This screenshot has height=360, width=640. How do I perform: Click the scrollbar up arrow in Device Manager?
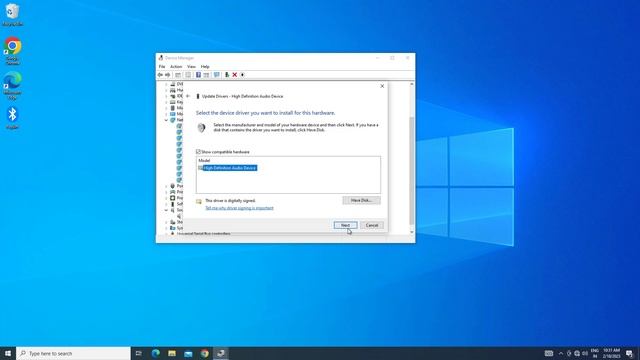[x=411, y=84]
